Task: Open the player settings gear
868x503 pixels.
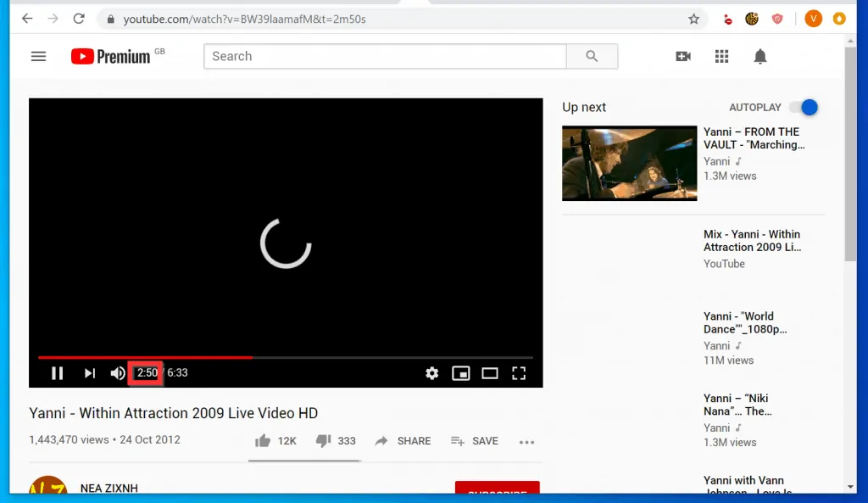Action: (431, 373)
